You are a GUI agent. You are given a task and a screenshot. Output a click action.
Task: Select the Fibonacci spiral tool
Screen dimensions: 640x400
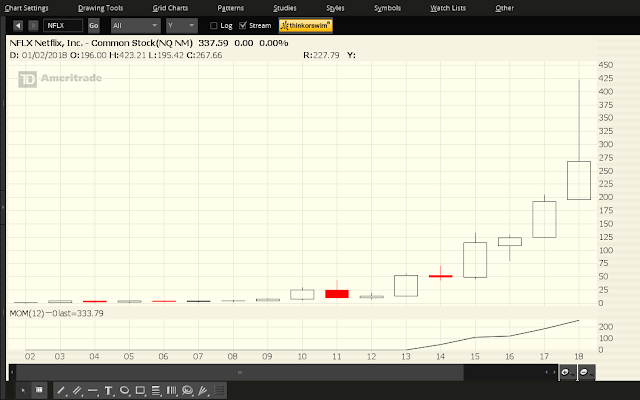[x=187, y=391]
